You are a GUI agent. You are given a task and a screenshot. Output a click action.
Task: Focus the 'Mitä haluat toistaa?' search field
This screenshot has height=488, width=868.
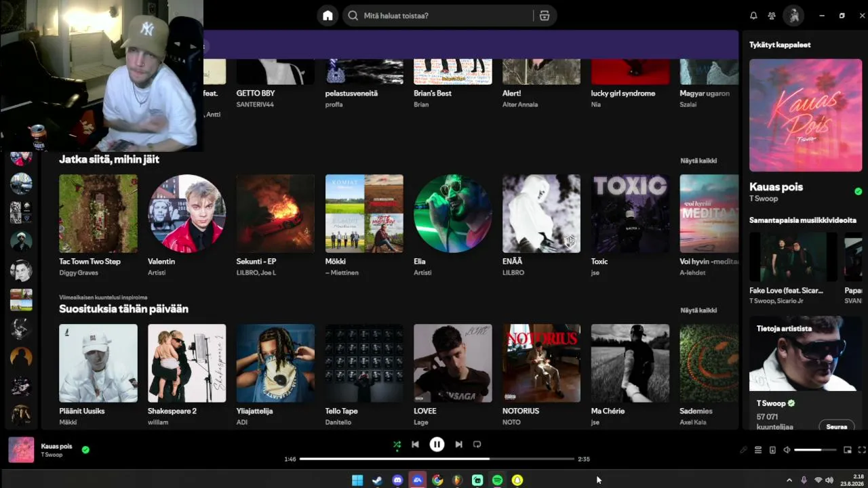[x=449, y=16]
